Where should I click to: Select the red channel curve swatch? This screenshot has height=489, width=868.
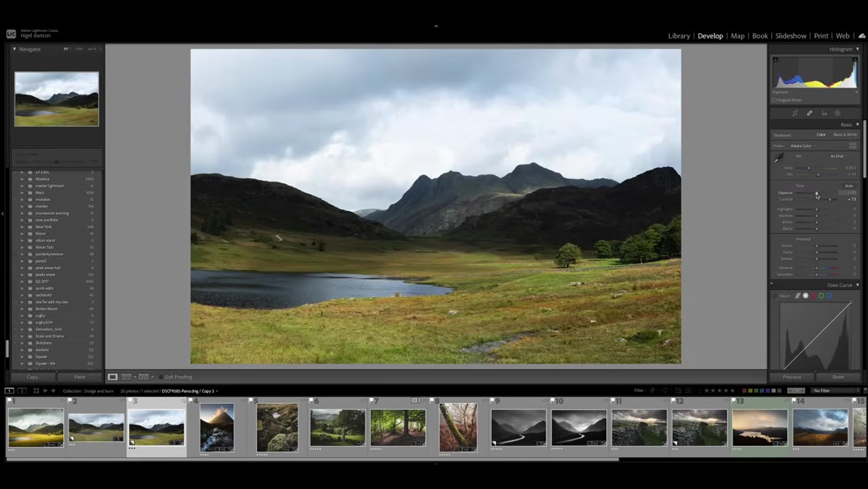tap(813, 295)
